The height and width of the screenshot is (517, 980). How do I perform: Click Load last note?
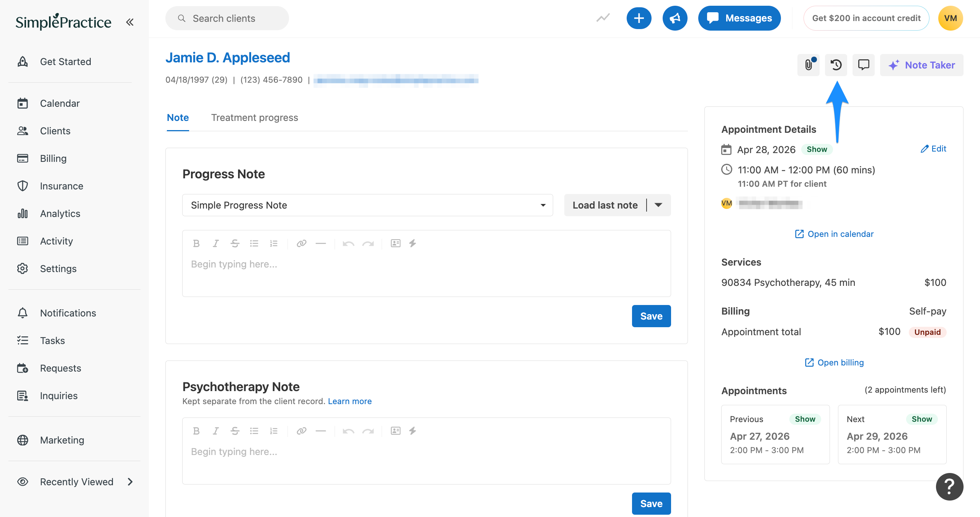pyautogui.click(x=605, y=205)
